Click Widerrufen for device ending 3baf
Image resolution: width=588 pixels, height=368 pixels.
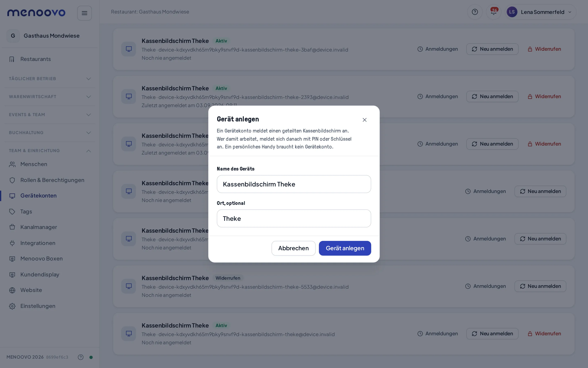545,49
